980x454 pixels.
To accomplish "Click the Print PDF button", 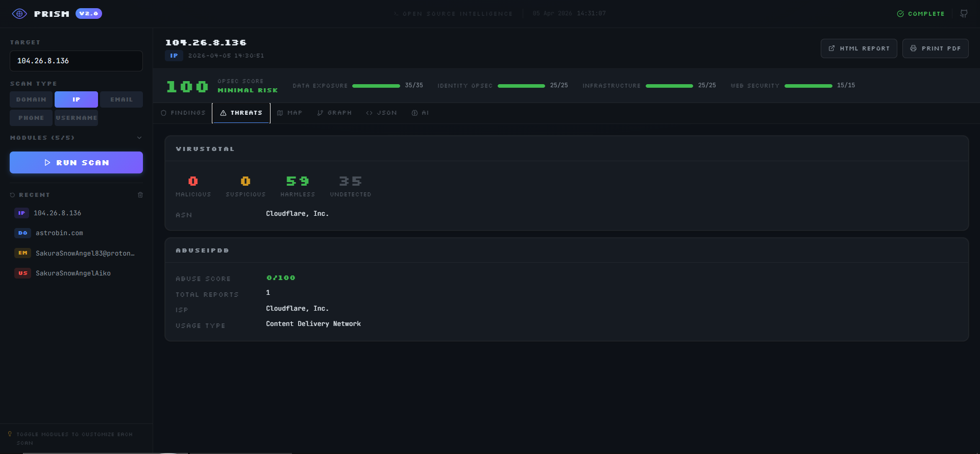I will click(935, 48).
